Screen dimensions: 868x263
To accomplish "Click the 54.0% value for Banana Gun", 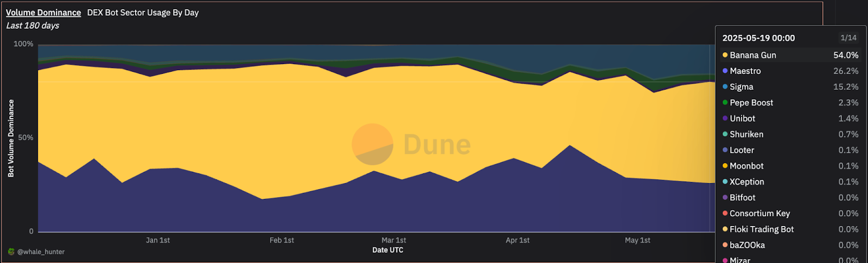I will pyautogui.click(x=846, y=55).
